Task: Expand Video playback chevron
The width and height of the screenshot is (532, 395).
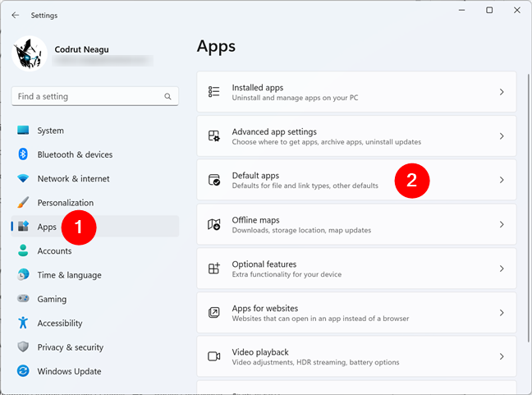Action: [x=502, y=356]
